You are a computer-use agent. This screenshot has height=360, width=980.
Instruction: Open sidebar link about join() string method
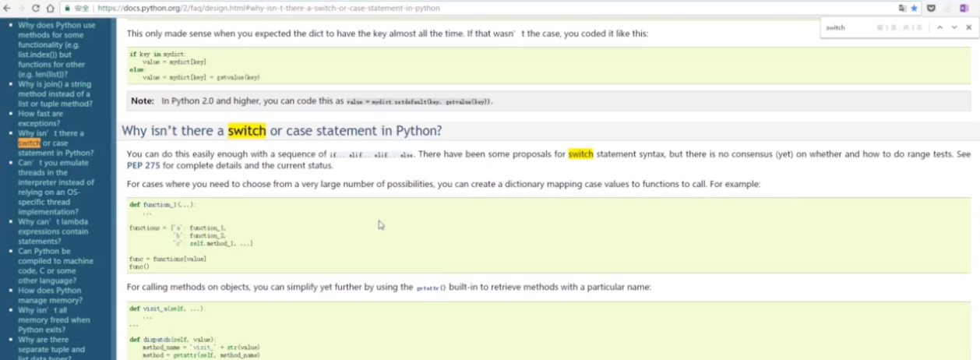pos(55,94)
